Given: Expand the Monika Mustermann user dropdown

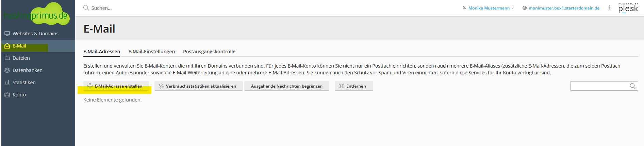Looking at the screenshot, I should (488, 8).
